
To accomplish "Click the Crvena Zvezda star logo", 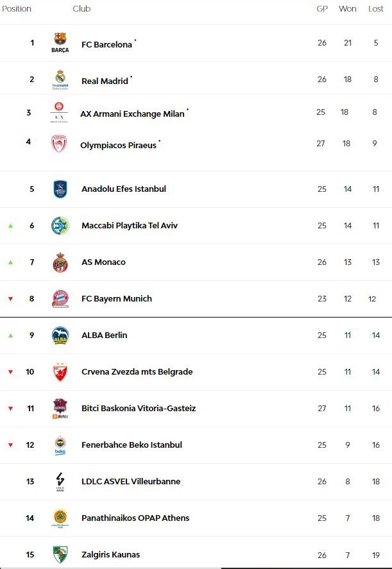I will (x=60, y=372).
